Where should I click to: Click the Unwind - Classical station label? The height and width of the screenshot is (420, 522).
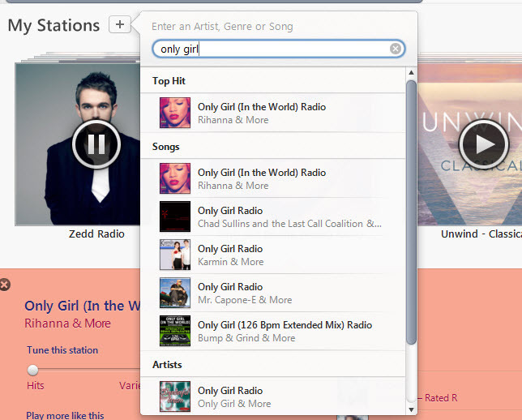pos(481,234)
